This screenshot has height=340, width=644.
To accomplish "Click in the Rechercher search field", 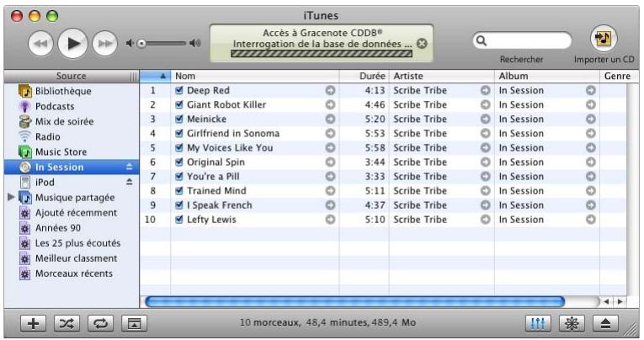I will click(x=522, y=40).
